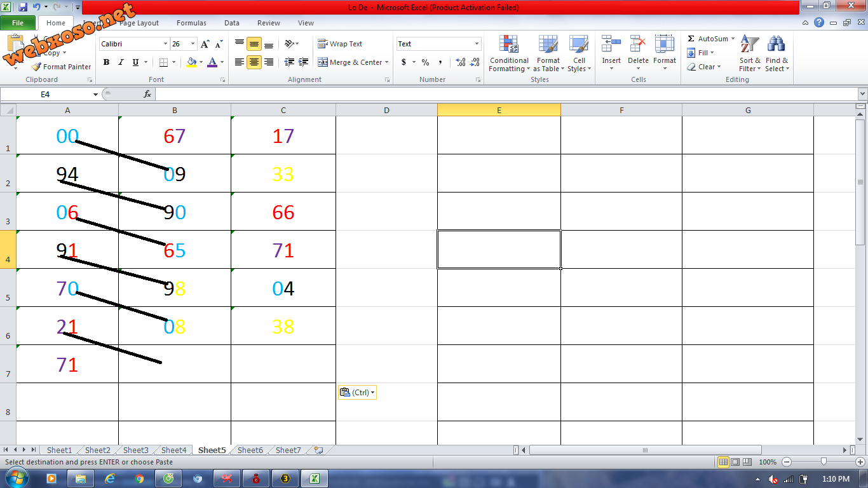The height and width of the screenshot is (488, 868).
Task: Click Increase Decimal icon
Action: pyautogui.click(x=461, y=62)
